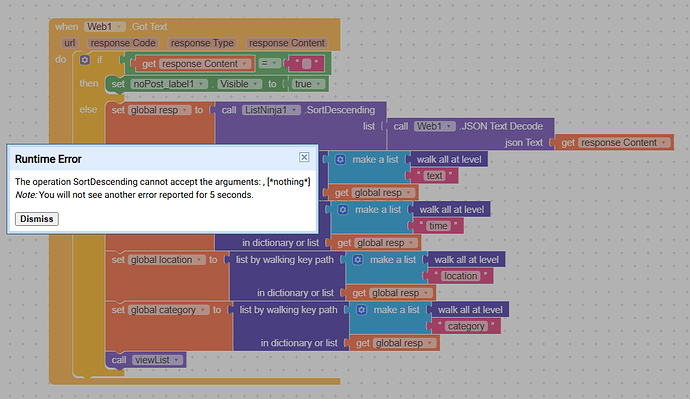Dismiss the Runtime Error message
Viewport: 690px width, 399px height.
pos(37,219)
